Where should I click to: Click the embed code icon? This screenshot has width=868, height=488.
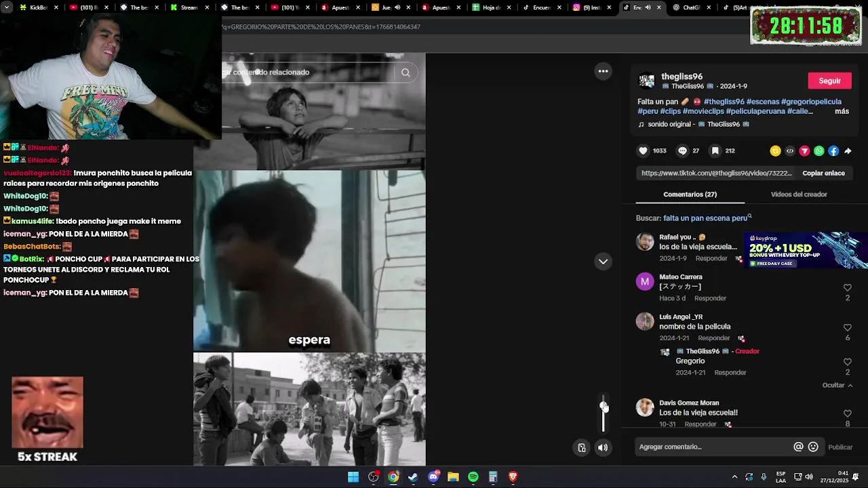pyautogui.click(x=790, y=151)
